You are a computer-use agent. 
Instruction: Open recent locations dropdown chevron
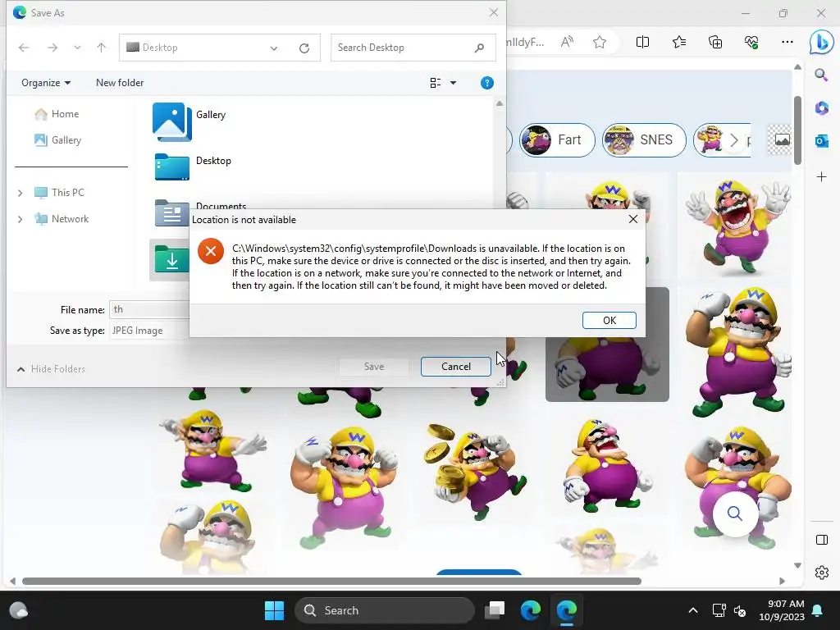coord(77,48)
